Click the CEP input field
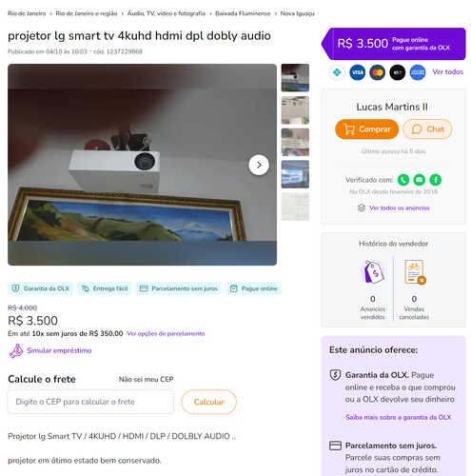 tap(90, 402)
